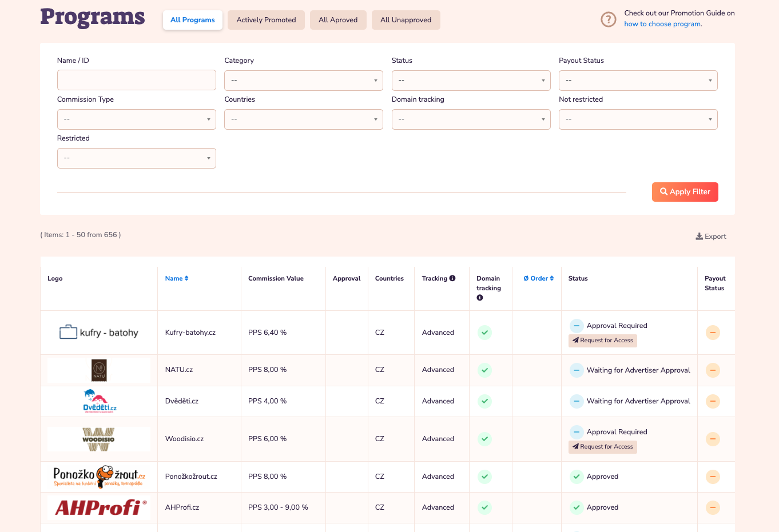The image size is (779, 532).
Task: Click the Dvěděti.cz waiting status icon
Action: click(x=577, y=401)
